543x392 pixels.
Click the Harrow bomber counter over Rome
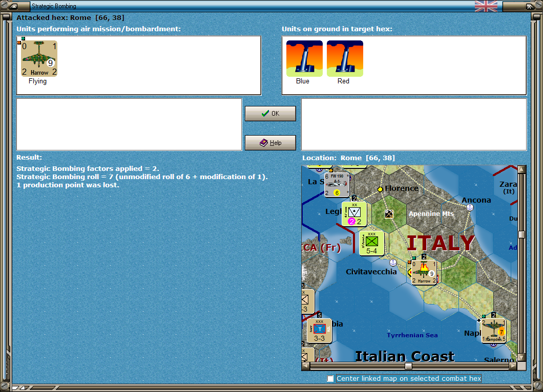tap(424, 272)
